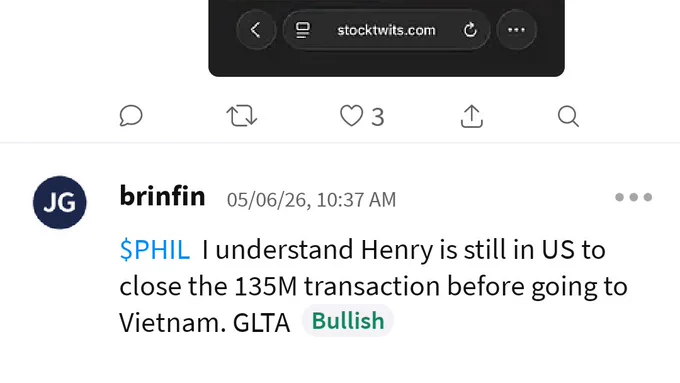
Task: Select the green Bullish sentiment tag
Action: tap(348, 321)
